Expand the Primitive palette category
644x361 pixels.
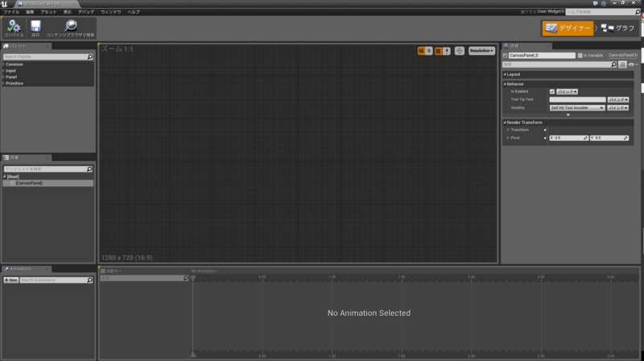[4, 84]
